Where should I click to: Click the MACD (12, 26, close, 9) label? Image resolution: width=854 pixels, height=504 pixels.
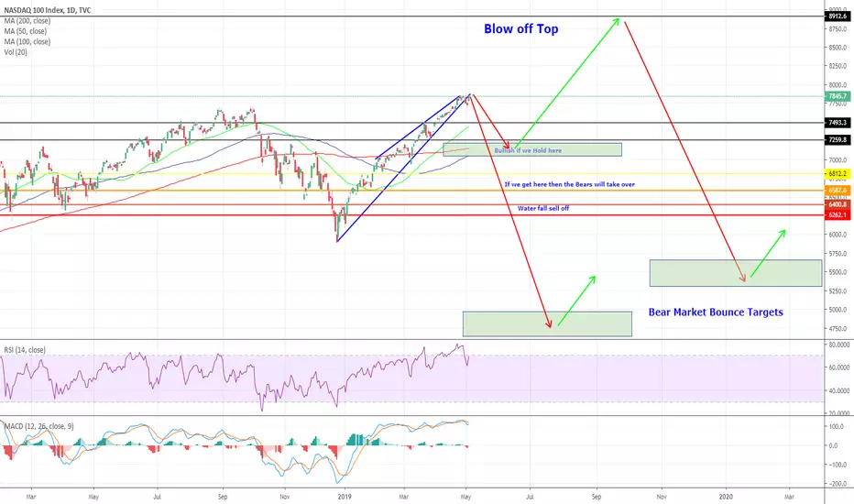[38, 426]
